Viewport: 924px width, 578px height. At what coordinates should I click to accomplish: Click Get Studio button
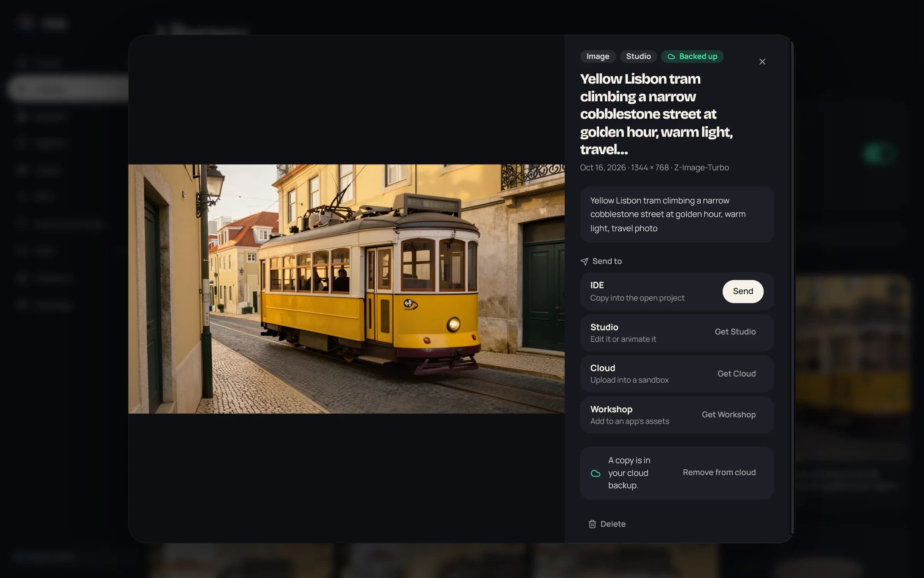click(x=735, y=332)
